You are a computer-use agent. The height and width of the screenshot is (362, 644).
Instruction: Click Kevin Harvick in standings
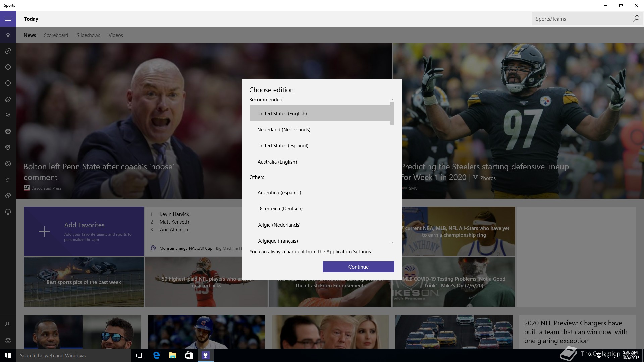pyautogui.click(x=174, y=214)
